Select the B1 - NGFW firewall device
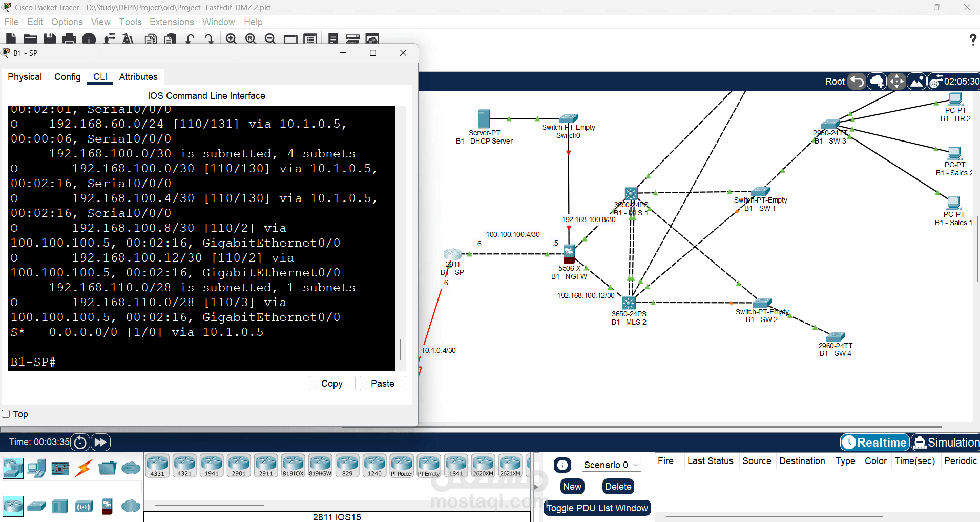The width and height of the screenshot is (980, 522). [x=569, y=253]
